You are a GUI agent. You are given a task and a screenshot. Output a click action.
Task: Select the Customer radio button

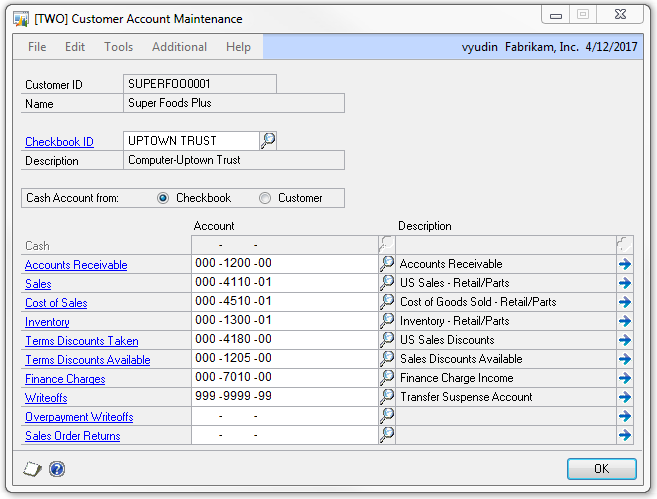(x=265, y=198)
